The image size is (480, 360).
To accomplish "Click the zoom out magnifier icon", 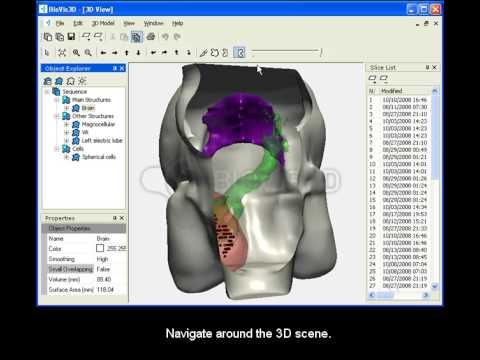I will pos(88,53).
